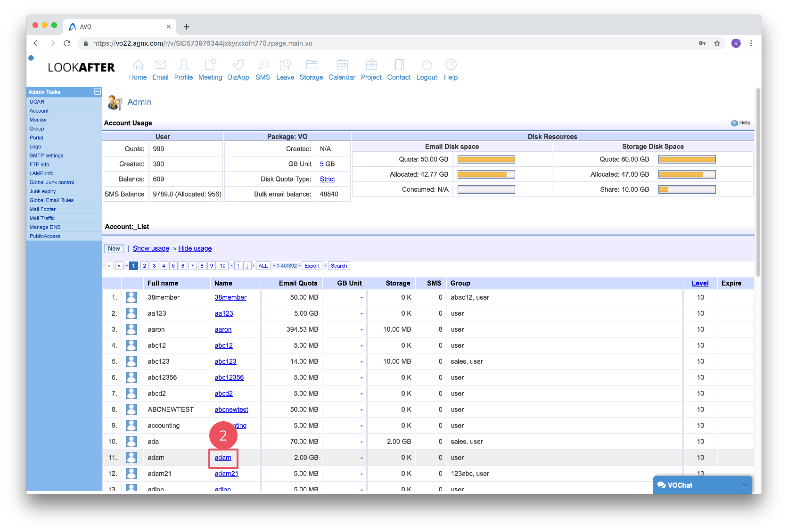Open the Meeting icon in navigation bar
The height and width of the screenshot is (532, 788).
point(210,65)
